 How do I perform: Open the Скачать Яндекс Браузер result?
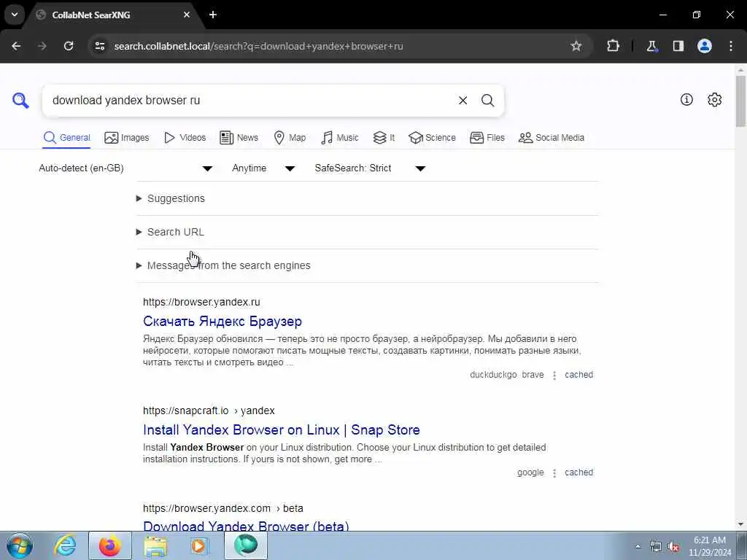[222, 321]
